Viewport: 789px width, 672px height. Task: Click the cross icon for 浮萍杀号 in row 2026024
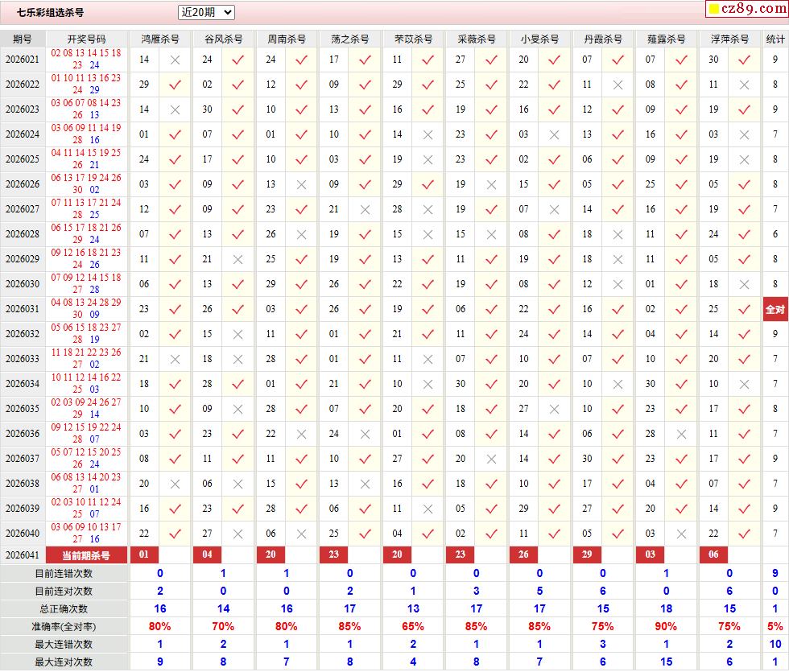click(x=744, y=134)
